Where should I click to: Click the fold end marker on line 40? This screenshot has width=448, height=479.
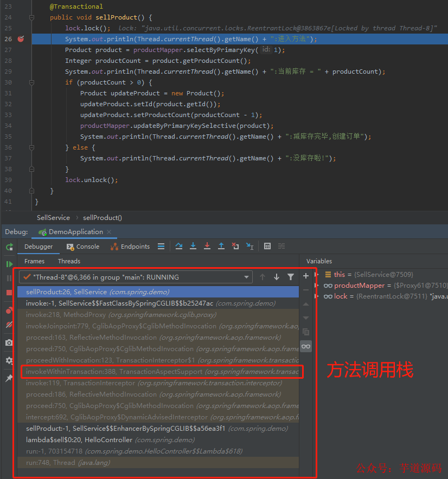coord(31,191)
